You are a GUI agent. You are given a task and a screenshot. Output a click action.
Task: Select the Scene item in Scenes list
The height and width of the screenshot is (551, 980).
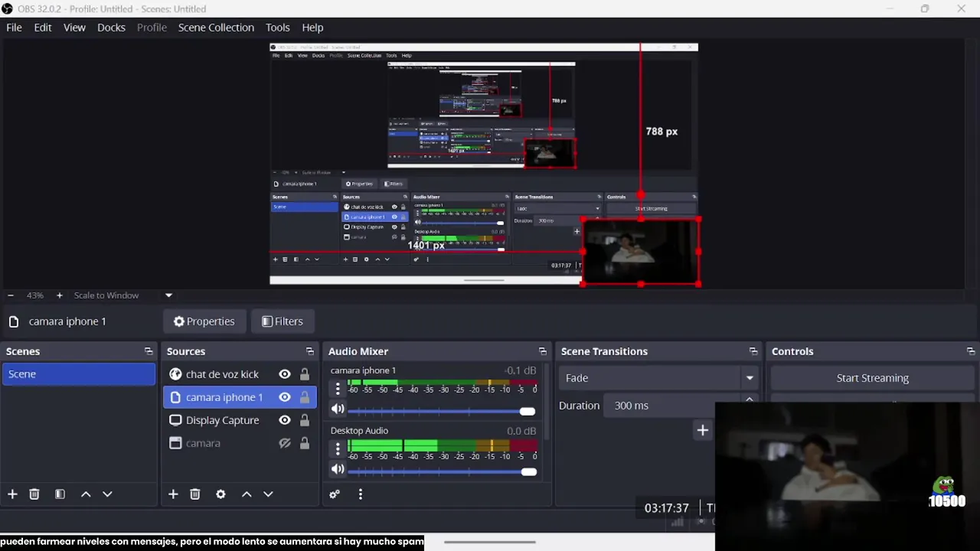(x=78, y=374)
